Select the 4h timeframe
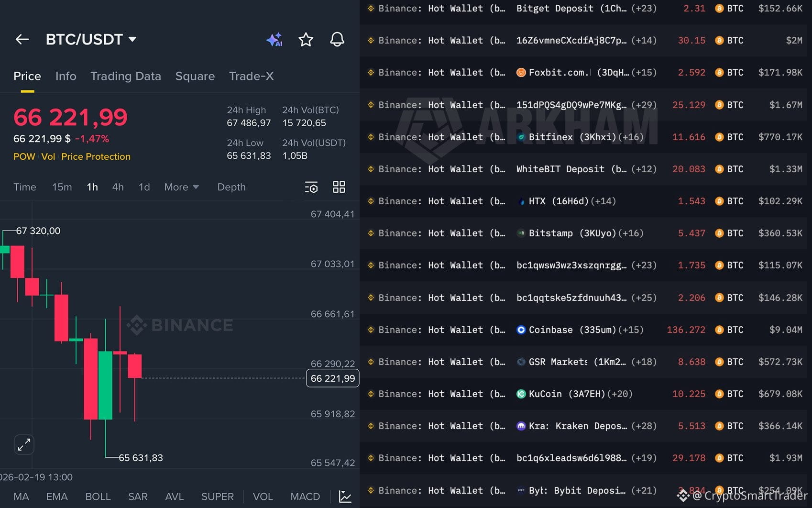 pos(118,187)
